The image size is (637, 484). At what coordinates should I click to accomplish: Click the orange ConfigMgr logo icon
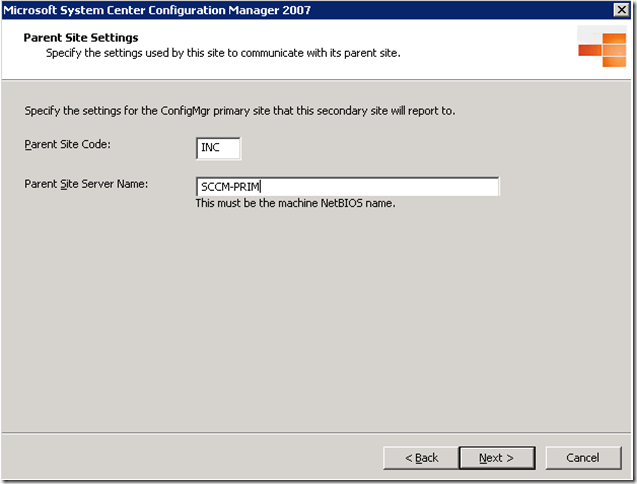[602, 46]
